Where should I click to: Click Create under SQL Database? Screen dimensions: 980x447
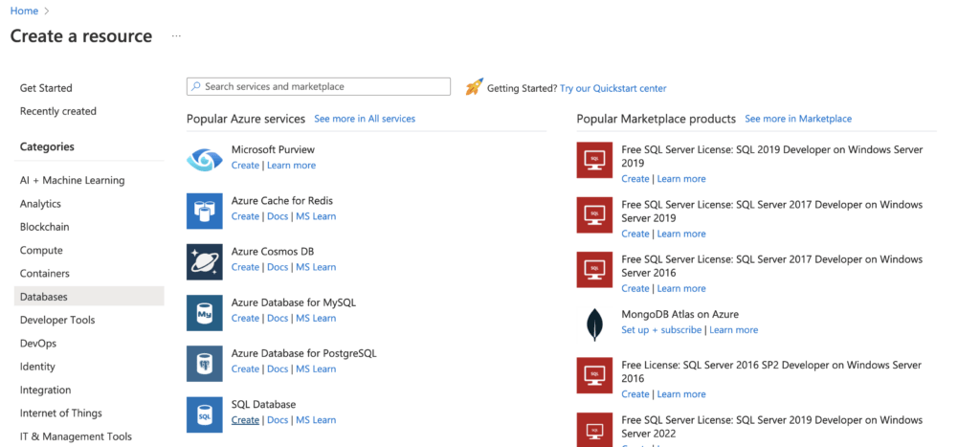coord(245,420)
